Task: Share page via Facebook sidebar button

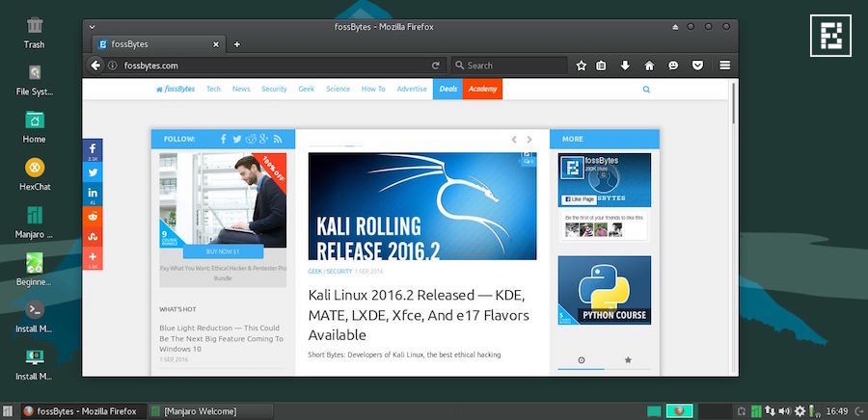Action: point(93,150)
